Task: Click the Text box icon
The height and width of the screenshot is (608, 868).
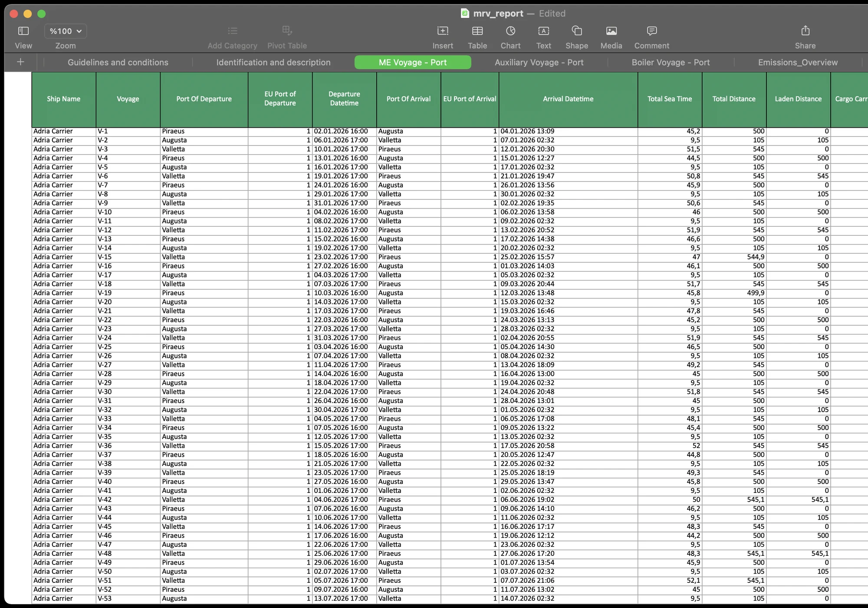Action: (x=544, y=31)
